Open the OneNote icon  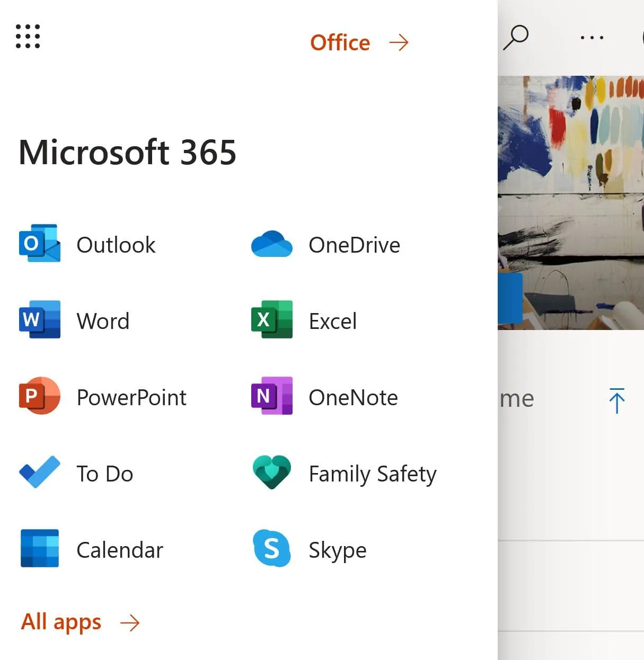(x=272, y=396)
